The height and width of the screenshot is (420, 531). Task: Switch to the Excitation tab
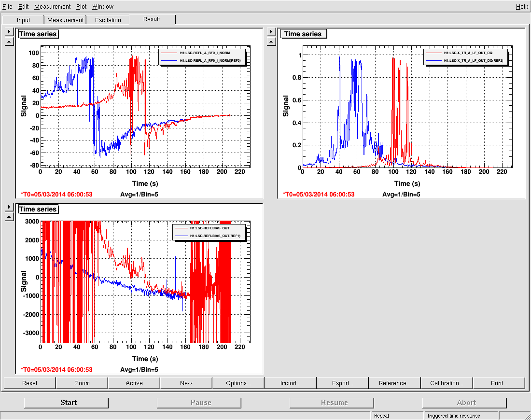(108, 20)
